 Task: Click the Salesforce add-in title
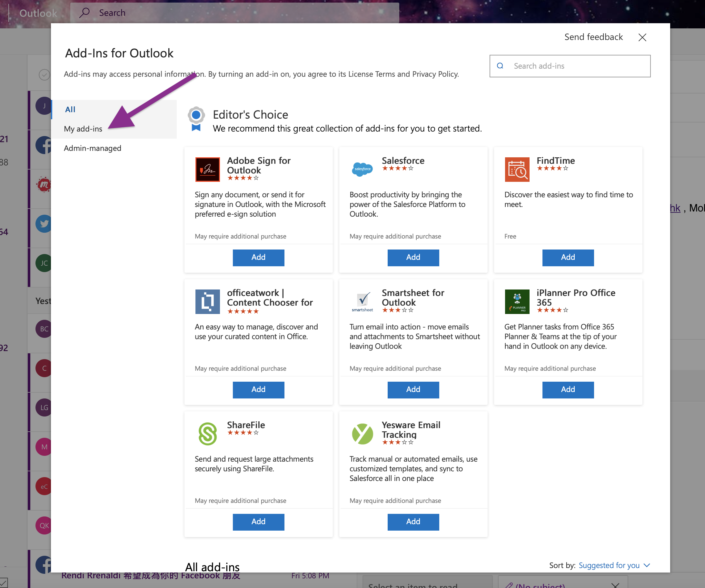(403, 161)
